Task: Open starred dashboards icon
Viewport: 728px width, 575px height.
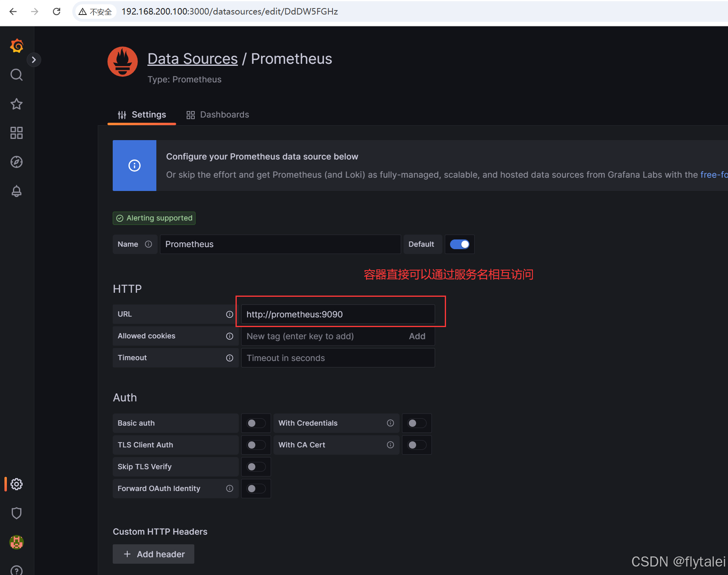Action: click(x=17, y=104)
